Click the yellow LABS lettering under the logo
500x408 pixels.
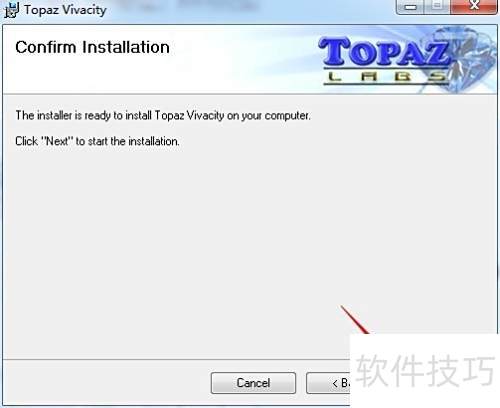tap(387, 77)
